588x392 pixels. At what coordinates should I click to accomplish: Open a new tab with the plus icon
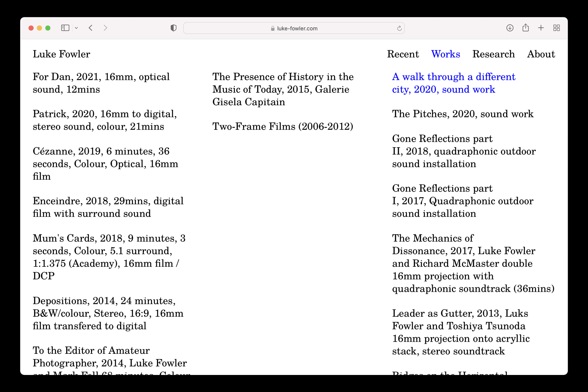click(x=541, y=28)
